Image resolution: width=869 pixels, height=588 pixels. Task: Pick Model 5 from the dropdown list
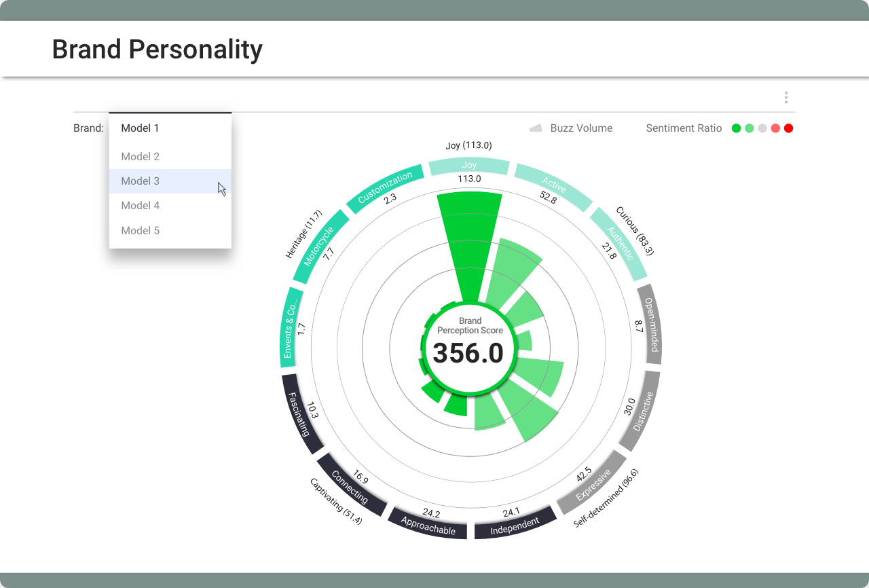(x=141, y=230)
